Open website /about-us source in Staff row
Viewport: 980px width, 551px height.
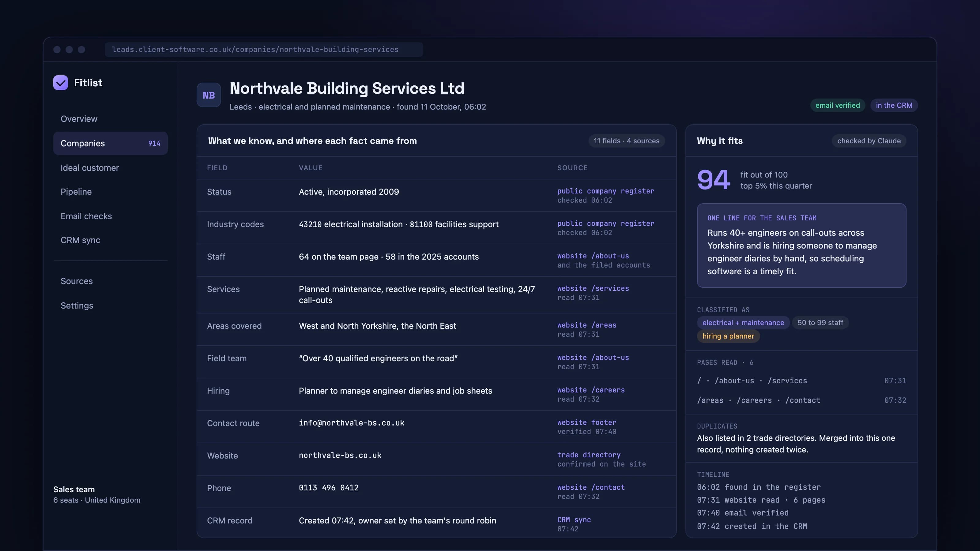[593, 256]
